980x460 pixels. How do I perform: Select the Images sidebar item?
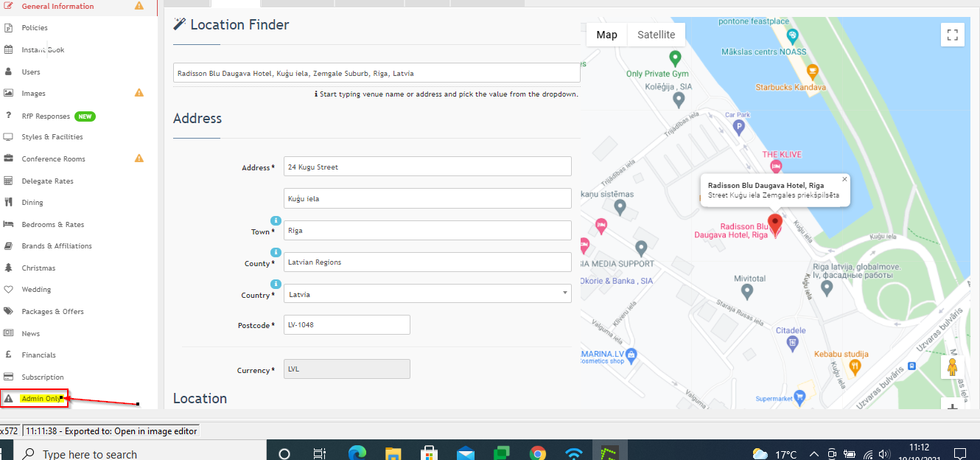[x=33, y=94]
